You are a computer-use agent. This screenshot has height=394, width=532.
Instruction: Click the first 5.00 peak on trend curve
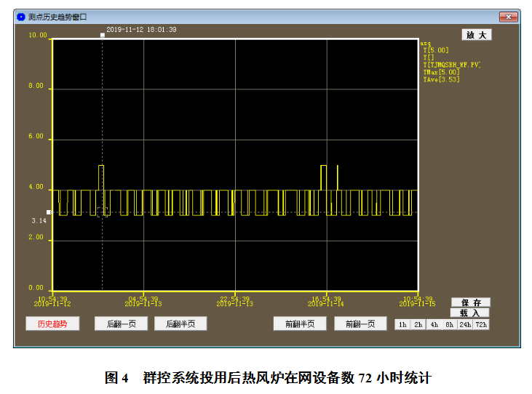101,166
